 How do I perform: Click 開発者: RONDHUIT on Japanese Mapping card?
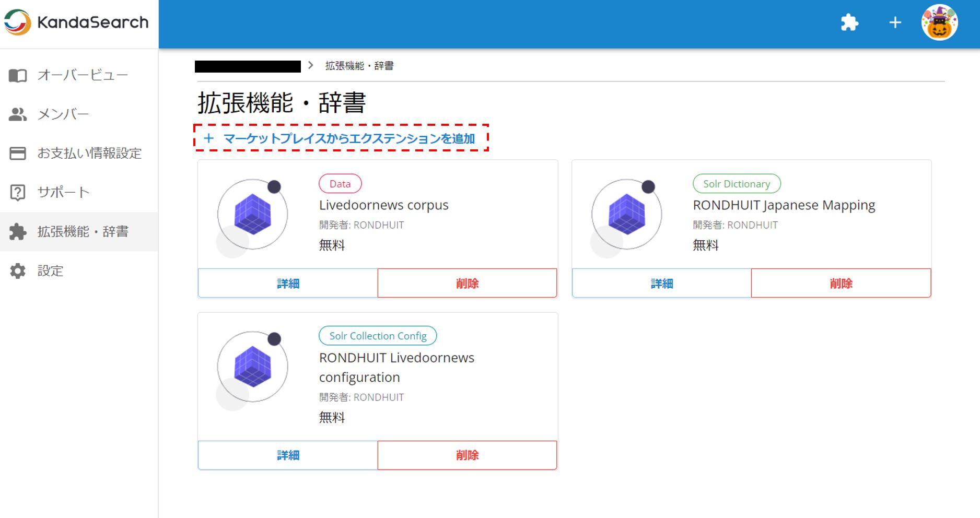pos(735,225)
